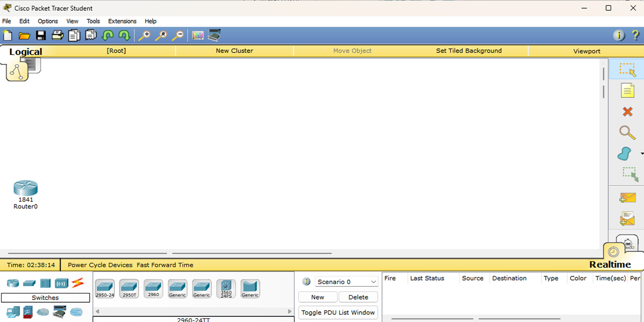Undo the last action with green arrow
Screen dimensions: 644x322
(107, 35)
